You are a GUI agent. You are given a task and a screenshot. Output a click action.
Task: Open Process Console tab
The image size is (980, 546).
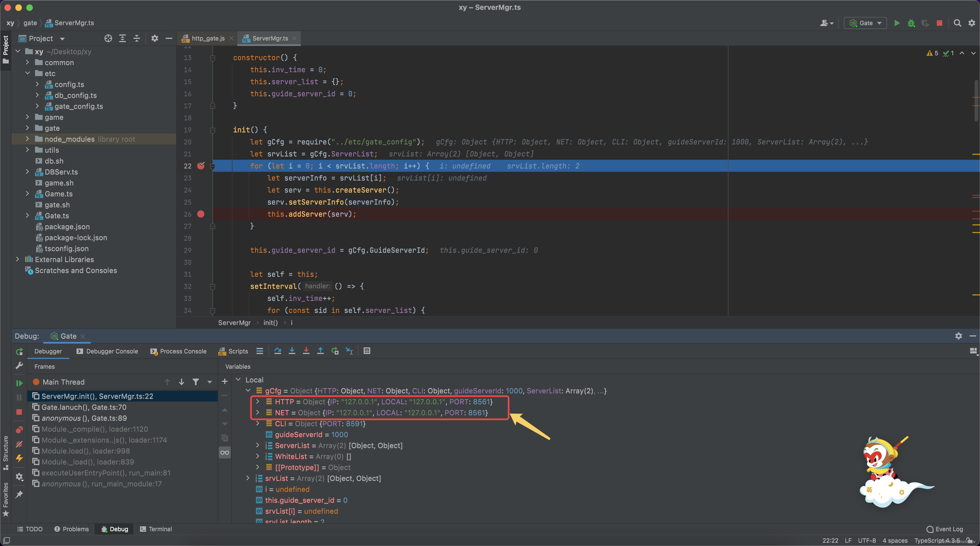(178, 351)
